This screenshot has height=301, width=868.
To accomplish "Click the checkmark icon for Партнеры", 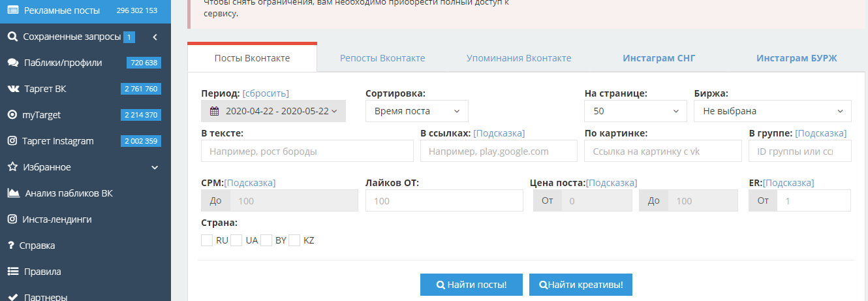I will 12,297.
